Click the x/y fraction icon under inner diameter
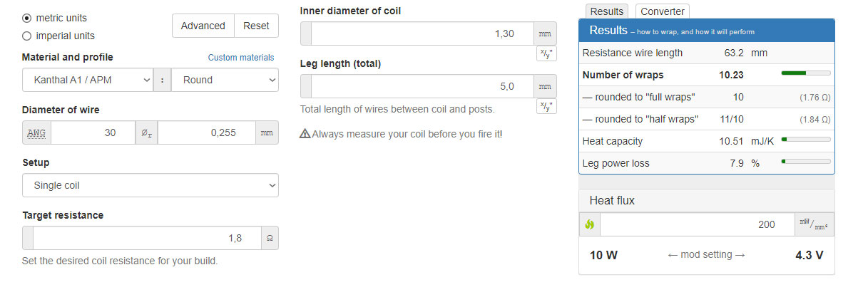This screenshot has height=302, width=868. click(x=546, y=53)
